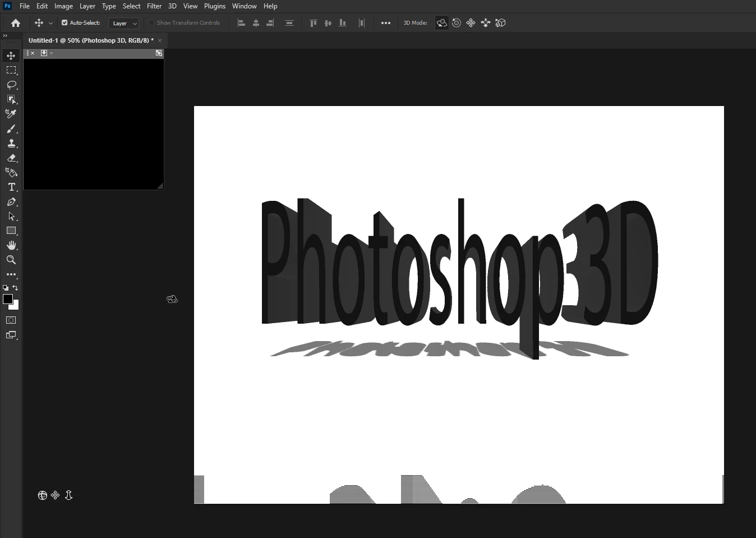Align horizontal centers

point(256,23)
